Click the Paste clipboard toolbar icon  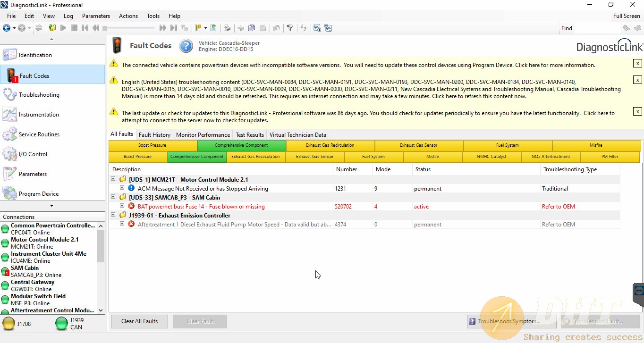point(263,28)
